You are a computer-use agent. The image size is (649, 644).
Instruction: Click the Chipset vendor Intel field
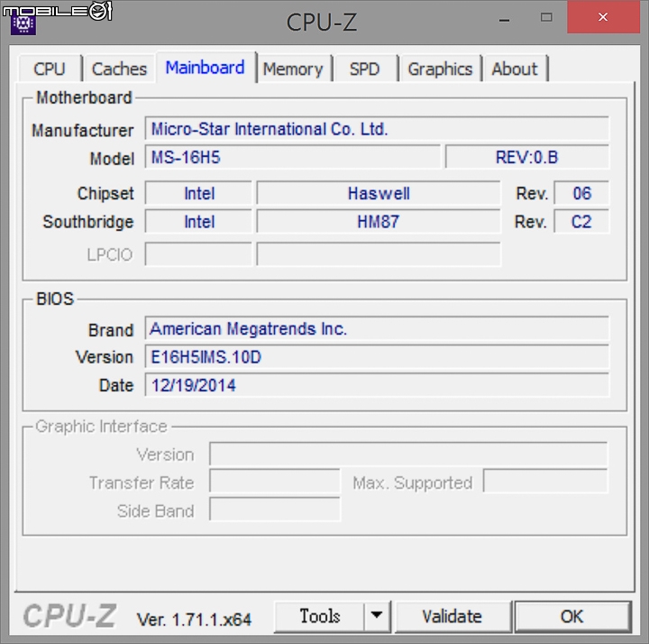(x=198, y=193)
